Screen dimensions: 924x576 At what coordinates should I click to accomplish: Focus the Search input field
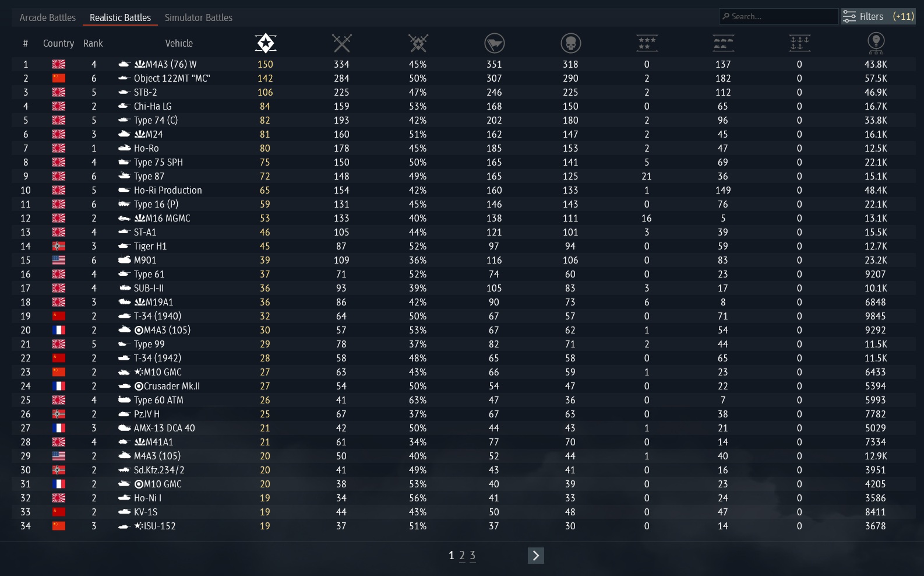coord(779,16)
